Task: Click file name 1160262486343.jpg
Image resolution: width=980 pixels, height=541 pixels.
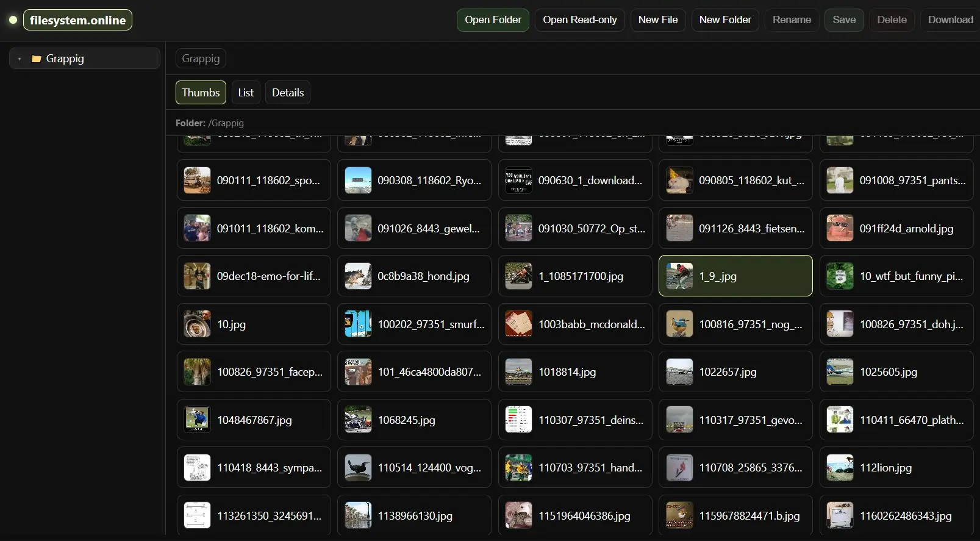Action: (x=906, y=516)
